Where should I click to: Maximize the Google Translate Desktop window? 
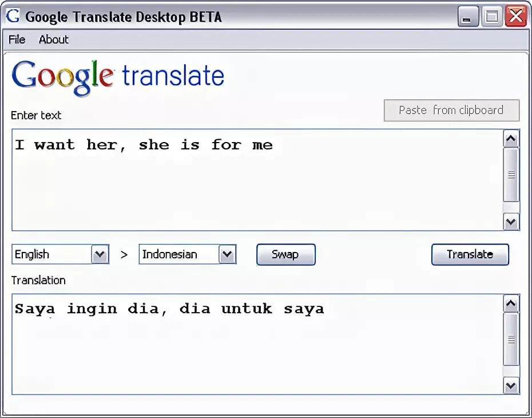point(491,17)
